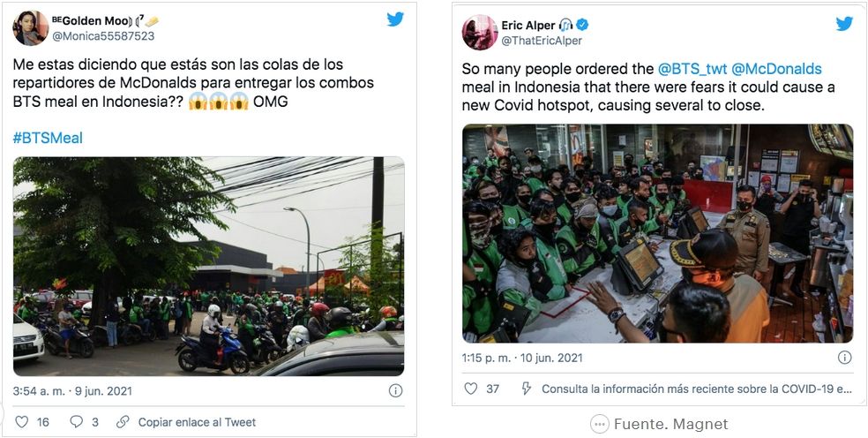This screenshot has width=868, height=438.
Task: Open replies via speech bubble icon
Action: point(77,422)
